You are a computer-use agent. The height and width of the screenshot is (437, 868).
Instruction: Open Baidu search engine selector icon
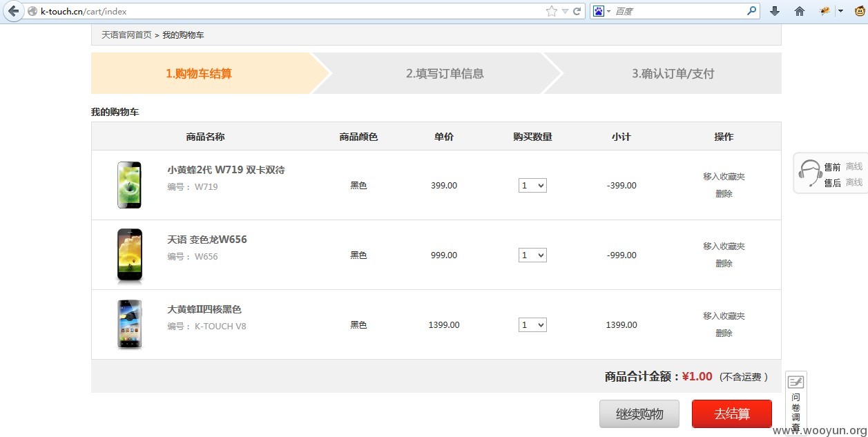pos(599,11)
